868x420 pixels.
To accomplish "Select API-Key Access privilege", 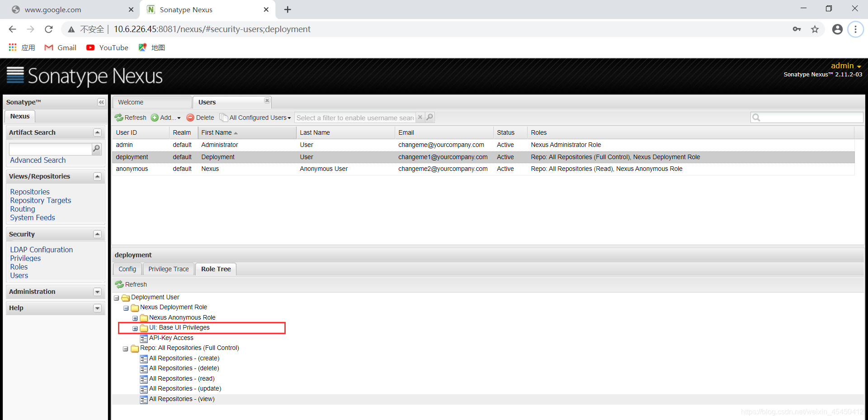I will pyautogui.click(x=171, y=338).
